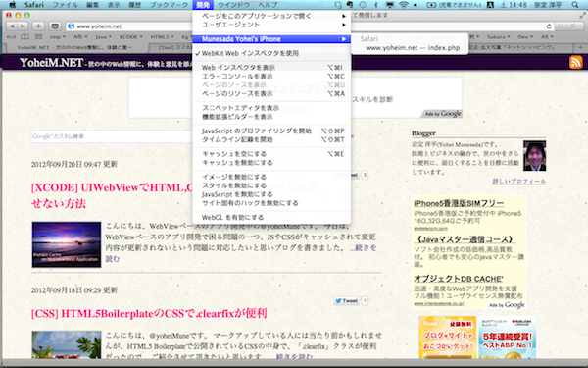Open Top Sites grid icon

[x=38, y=37]
